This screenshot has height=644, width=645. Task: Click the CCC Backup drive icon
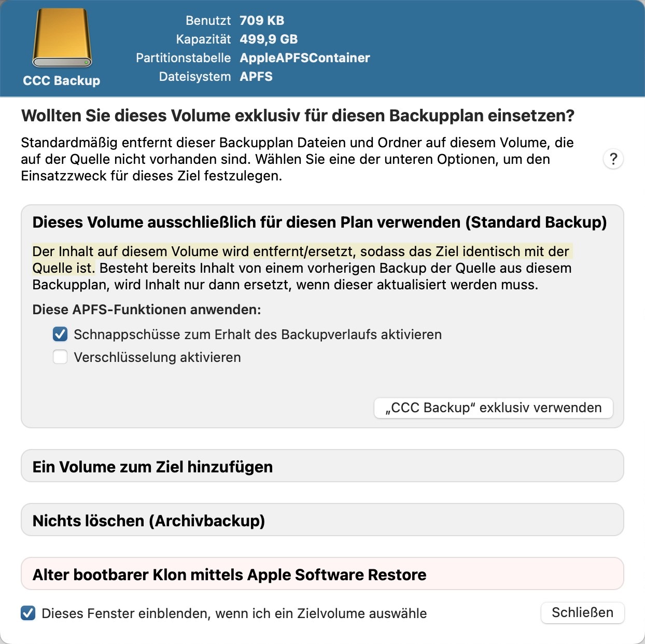coord(62,38)
